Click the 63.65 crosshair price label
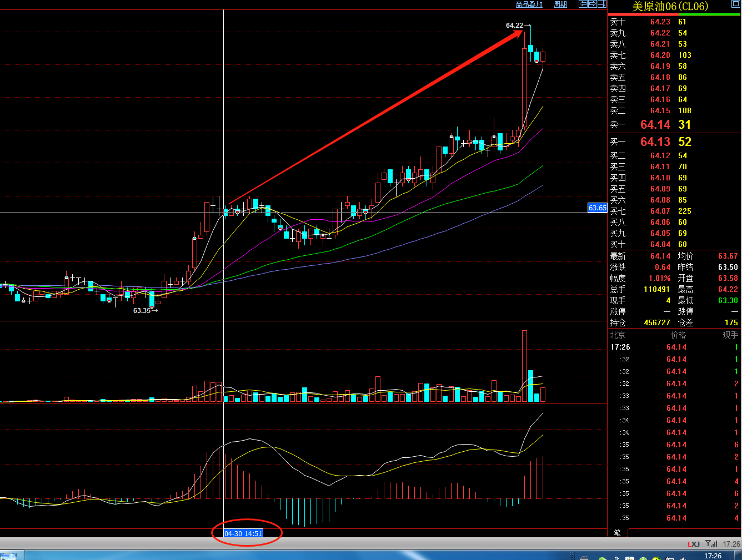 598,208
